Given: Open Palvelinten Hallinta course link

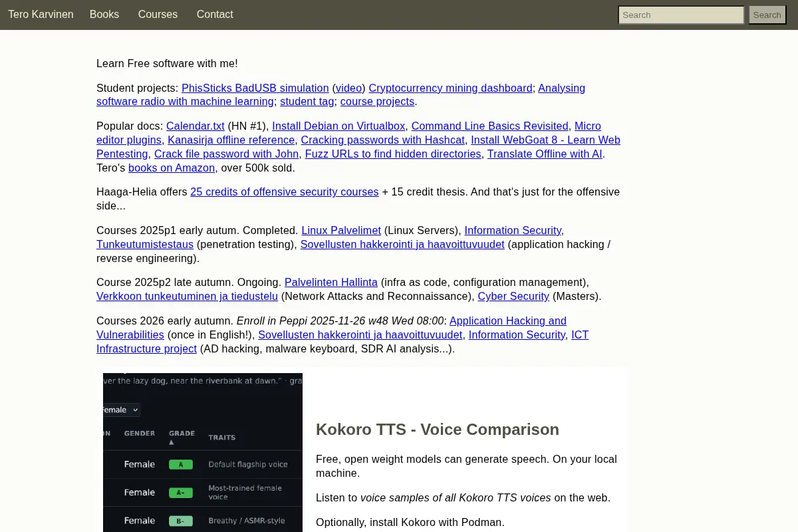Looking at the screenshot, I should (x=331, y=282).
